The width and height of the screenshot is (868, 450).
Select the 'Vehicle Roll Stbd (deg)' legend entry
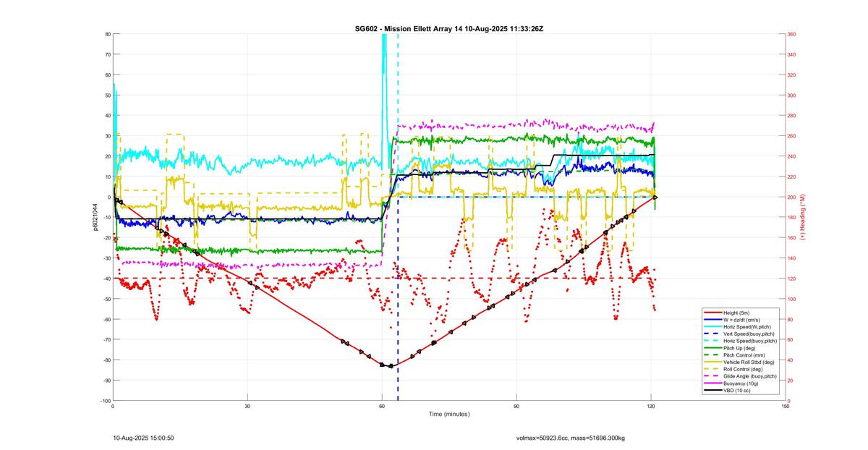point(750,362)
